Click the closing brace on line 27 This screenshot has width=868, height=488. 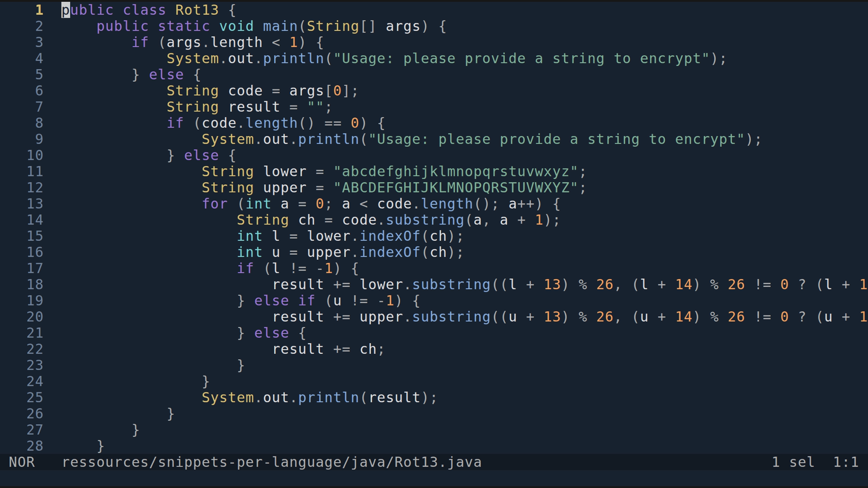pos(135,430)
